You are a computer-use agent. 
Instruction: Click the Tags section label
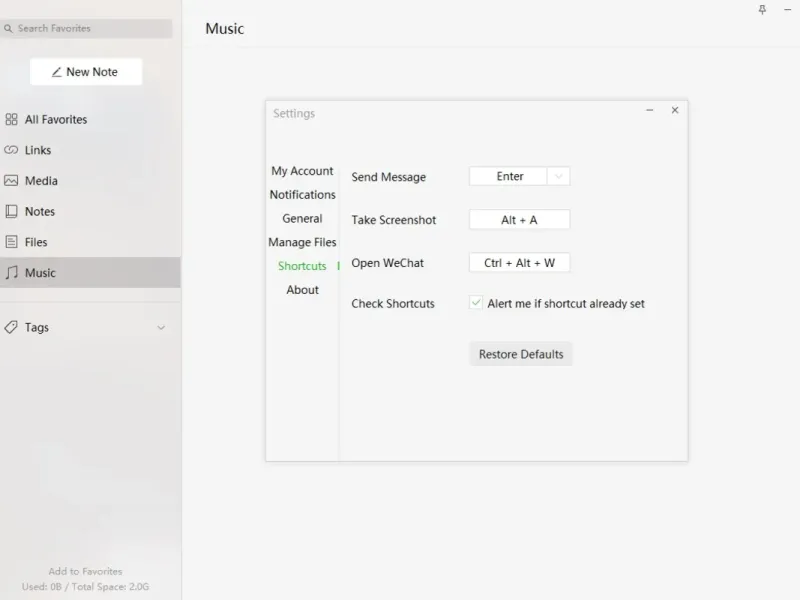37,328
